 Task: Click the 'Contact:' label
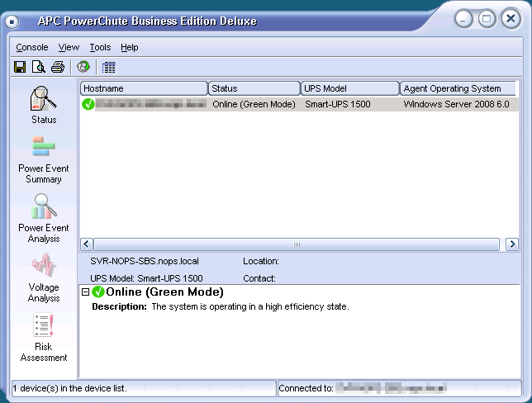click(x=259, y=278)
